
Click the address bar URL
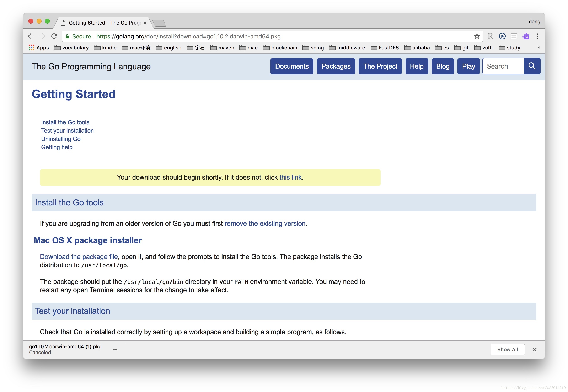click(188, 36)
